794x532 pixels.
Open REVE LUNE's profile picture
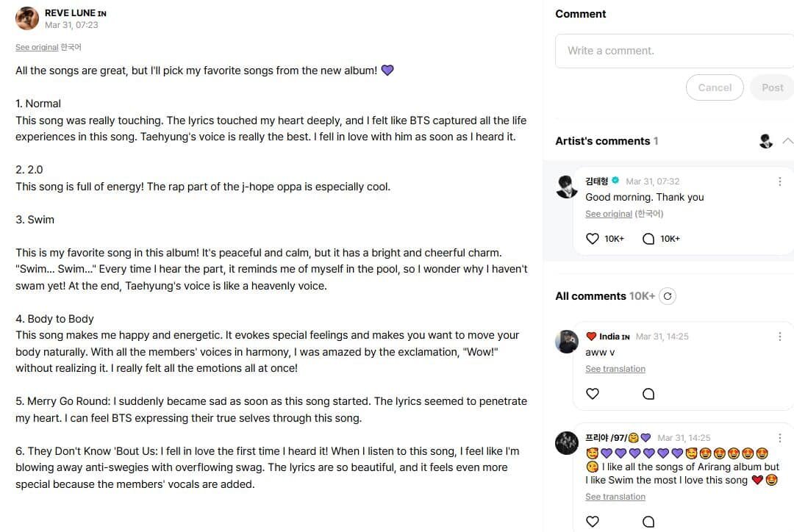click(27, 18)
